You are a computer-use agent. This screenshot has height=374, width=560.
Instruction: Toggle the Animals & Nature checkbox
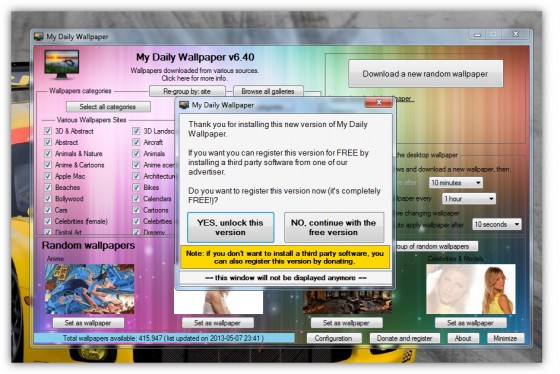click(x=48, y=154)
